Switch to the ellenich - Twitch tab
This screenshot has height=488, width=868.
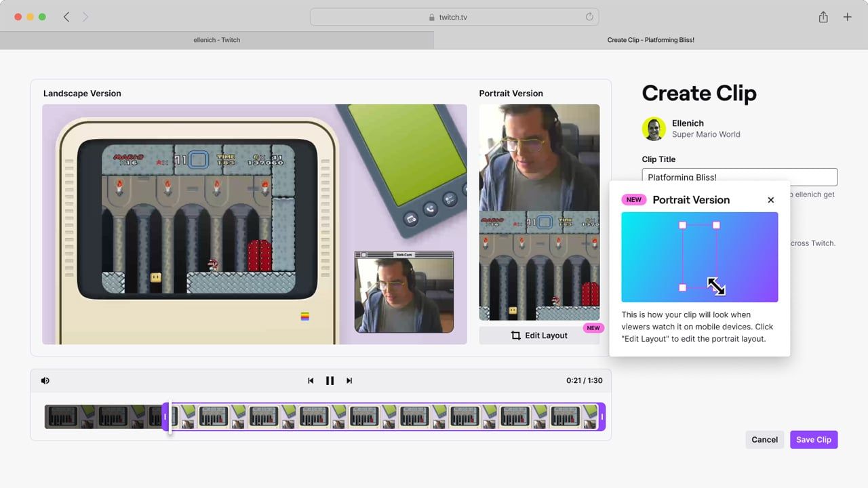coord(217,40)
